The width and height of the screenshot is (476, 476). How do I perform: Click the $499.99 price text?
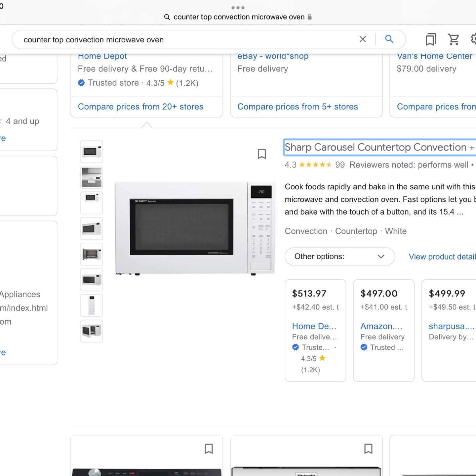coord(447,294)
